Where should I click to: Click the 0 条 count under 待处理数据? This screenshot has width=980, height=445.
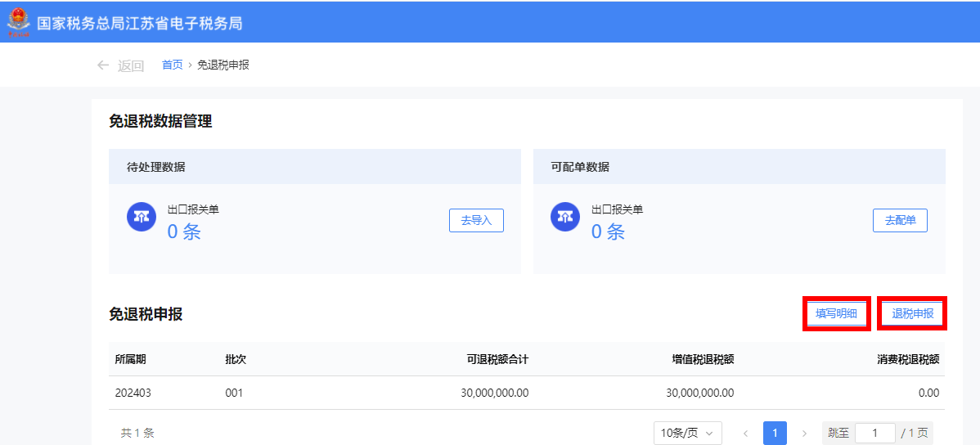184,231
